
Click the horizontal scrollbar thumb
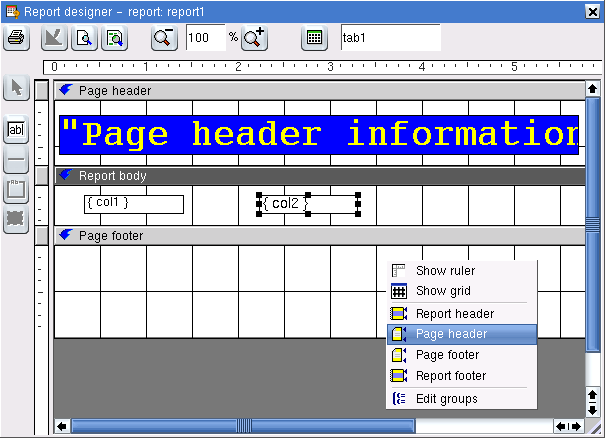[x=244, y=426]
